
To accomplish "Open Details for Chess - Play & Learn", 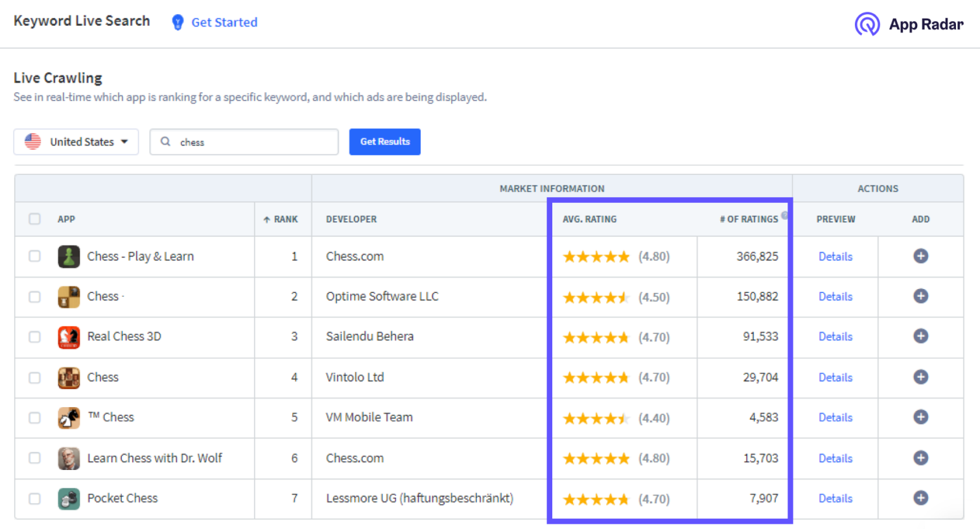I will coord(835,256).
